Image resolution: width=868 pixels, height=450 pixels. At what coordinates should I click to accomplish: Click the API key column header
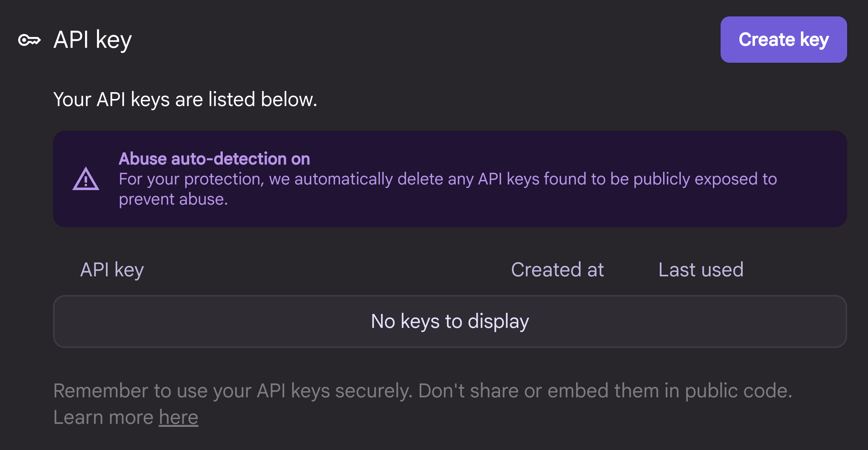pos(112,270)
